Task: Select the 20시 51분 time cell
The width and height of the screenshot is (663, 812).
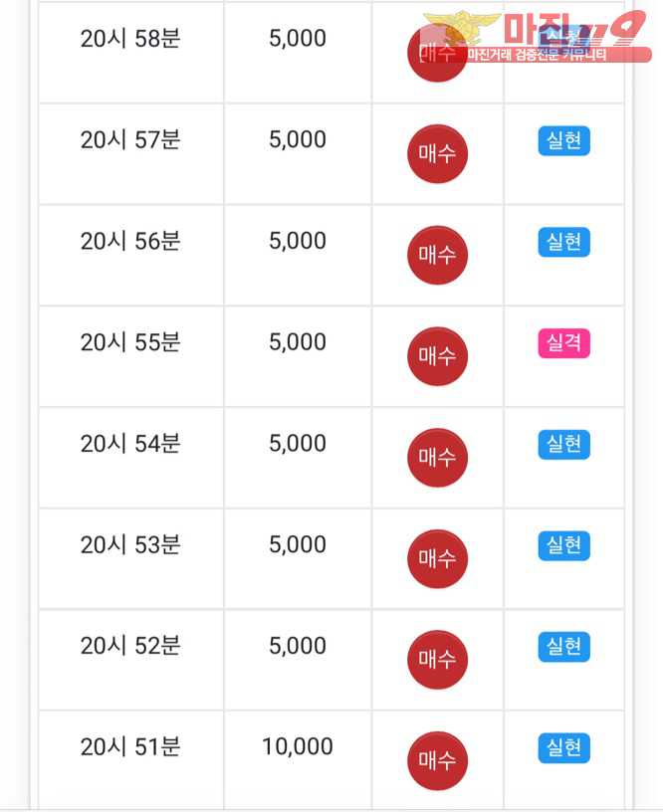Action: (130, 747)
